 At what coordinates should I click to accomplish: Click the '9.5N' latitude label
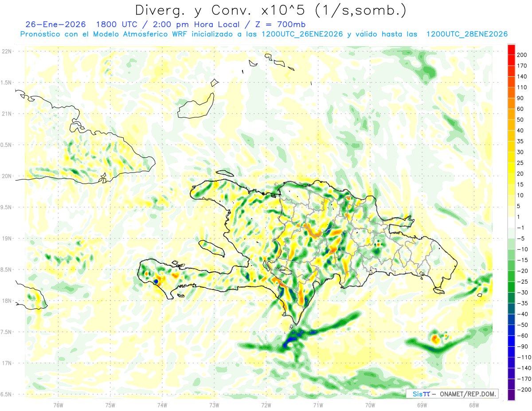pyautogui.click(x=6, y=207)
